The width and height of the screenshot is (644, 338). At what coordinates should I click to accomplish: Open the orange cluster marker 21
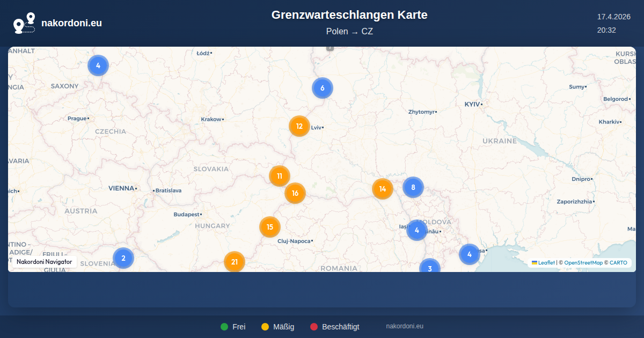[235, 262]
